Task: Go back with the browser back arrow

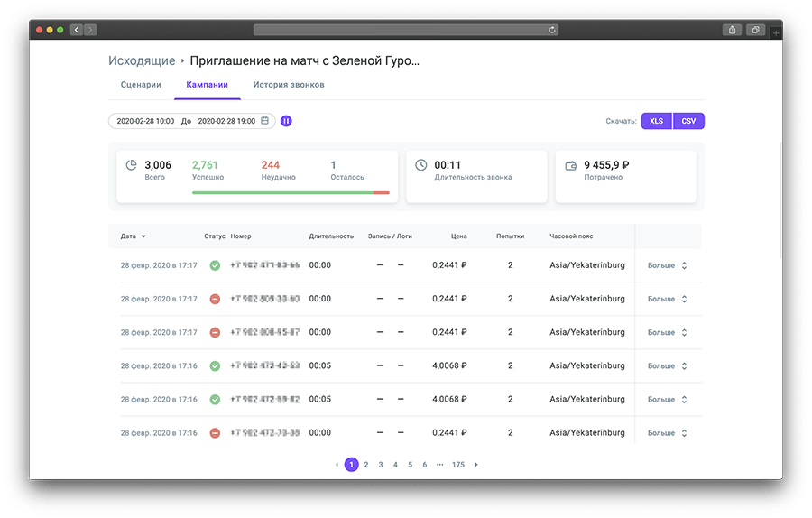Action: (x=76, y=30)
